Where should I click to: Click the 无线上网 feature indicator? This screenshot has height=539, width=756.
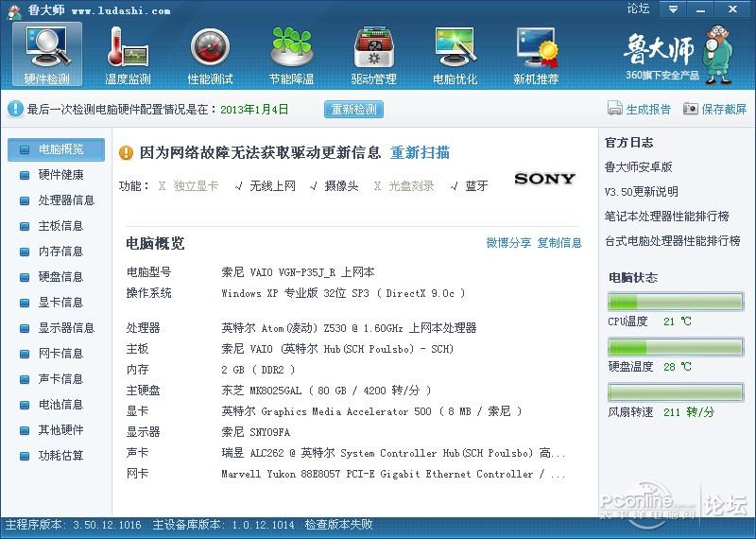tap(266, 186)
